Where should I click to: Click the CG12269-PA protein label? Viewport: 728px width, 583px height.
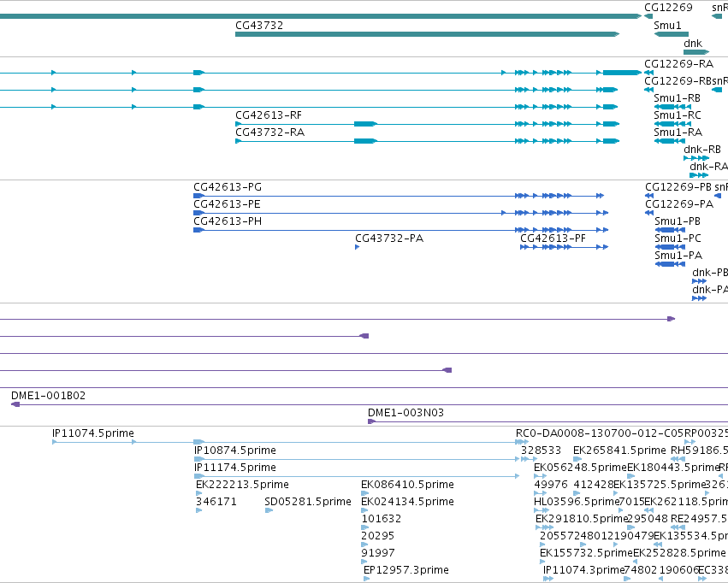coord(679,204)
